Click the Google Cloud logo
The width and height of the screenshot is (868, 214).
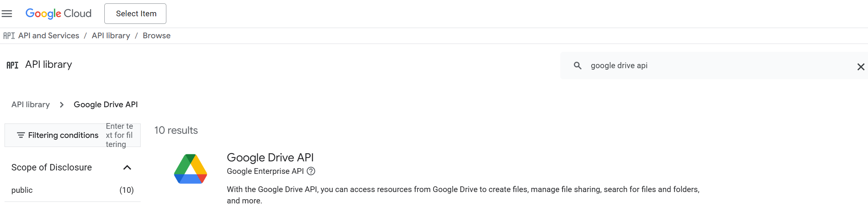[x=59, y=14]
